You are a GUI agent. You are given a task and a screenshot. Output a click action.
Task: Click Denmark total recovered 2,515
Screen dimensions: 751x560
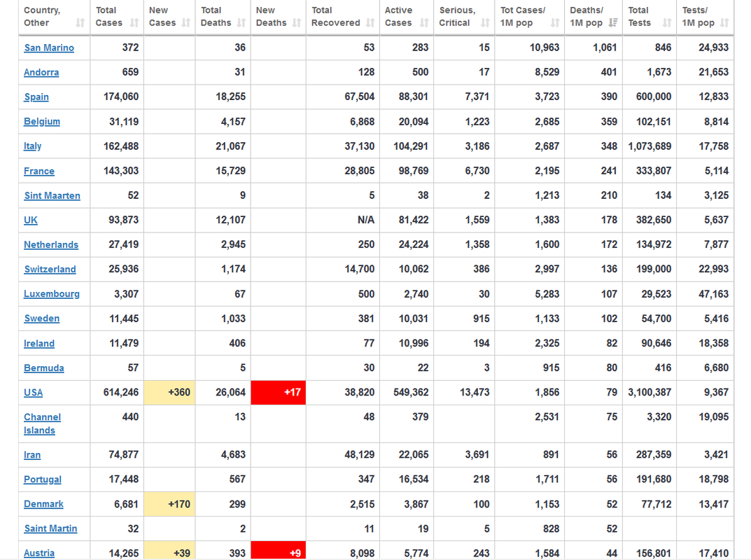(x=362, y=504)
